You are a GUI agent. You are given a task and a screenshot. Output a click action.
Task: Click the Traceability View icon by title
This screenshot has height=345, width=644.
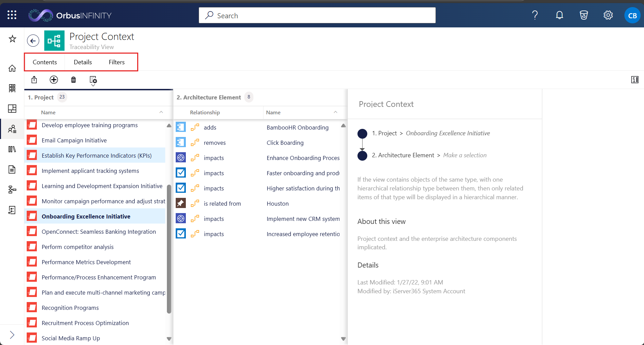54,41
